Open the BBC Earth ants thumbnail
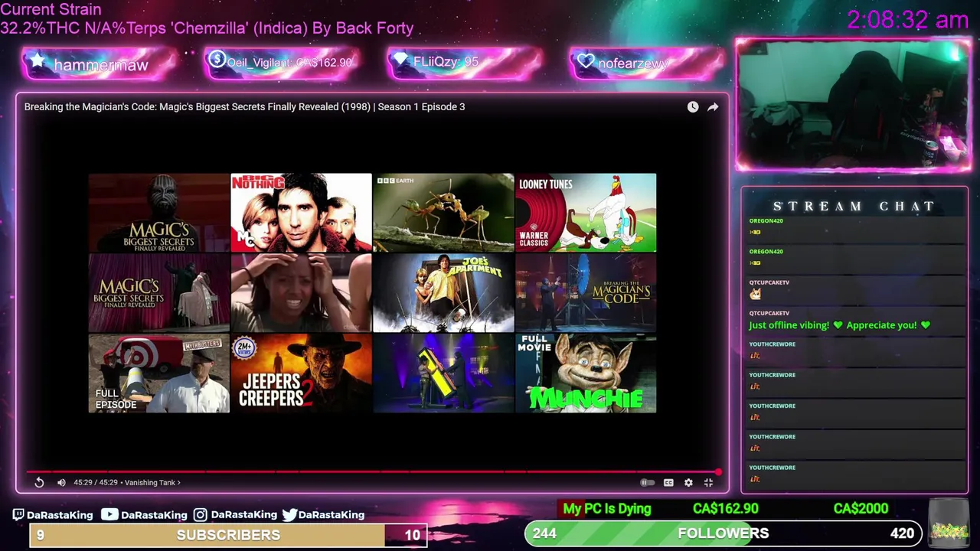 (443, 213)
